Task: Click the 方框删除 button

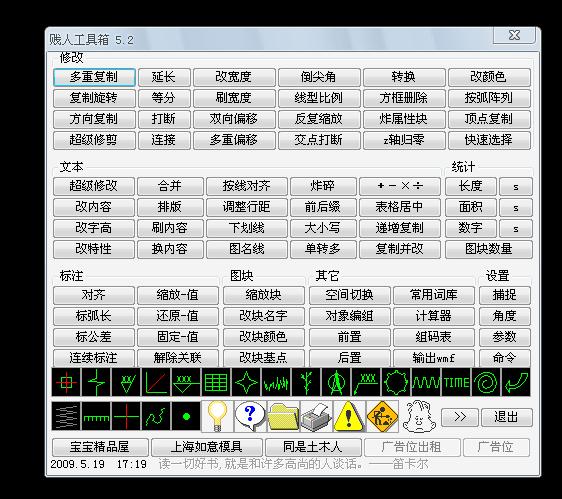Action: tap(404, 98)
